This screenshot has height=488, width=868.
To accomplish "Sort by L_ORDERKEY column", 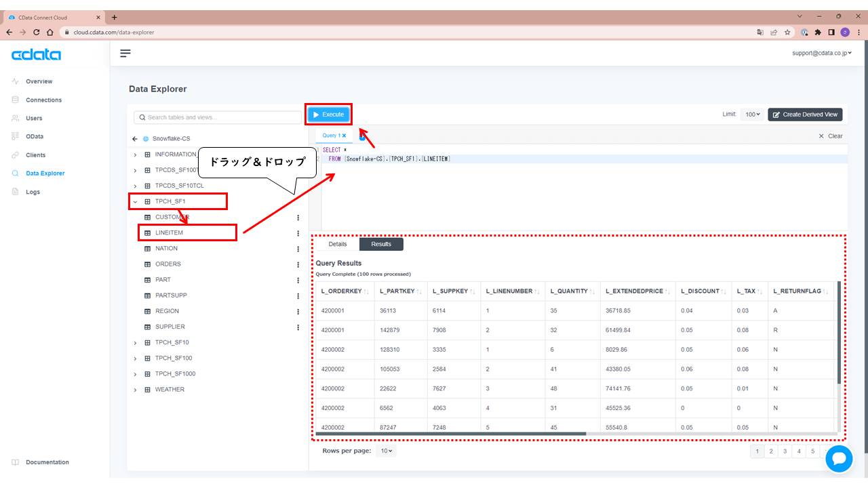I will tap(366, 291).
